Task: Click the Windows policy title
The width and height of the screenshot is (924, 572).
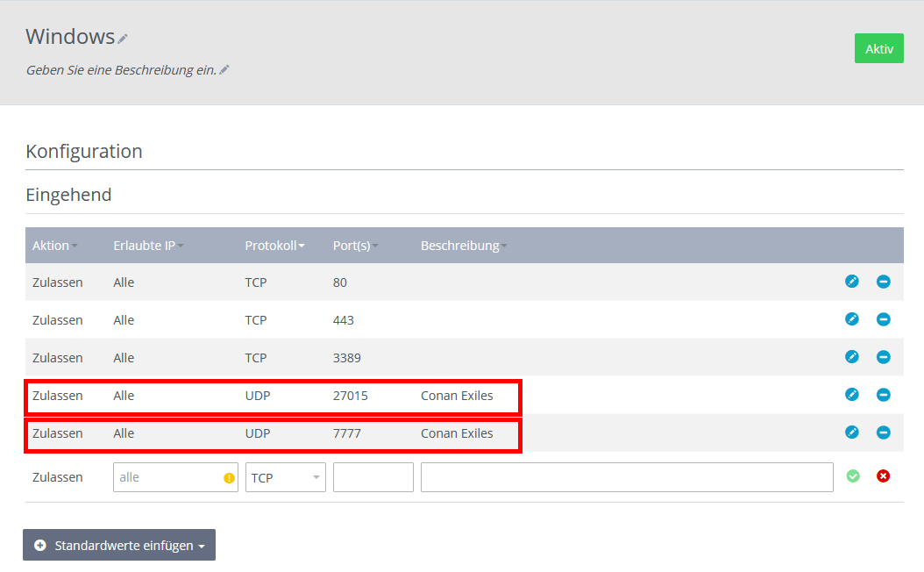Action: pyautogui.click(x=70, y=37)
